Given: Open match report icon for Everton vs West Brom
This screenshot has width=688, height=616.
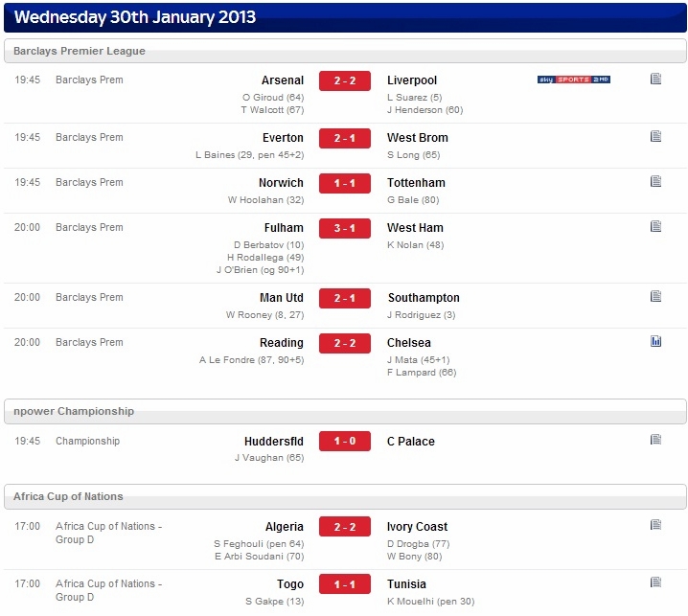Looking at the screenshot, I should [x=655, y=136].
